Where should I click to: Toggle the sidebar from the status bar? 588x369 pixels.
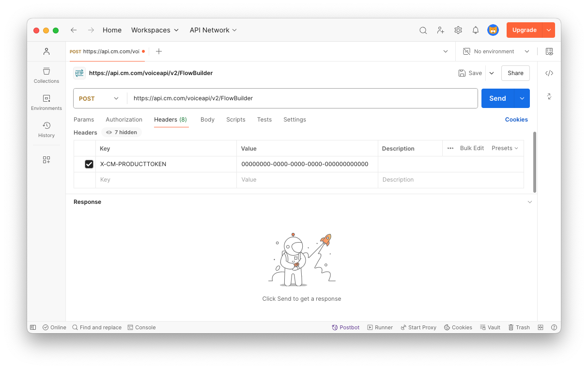pos(33,327)
